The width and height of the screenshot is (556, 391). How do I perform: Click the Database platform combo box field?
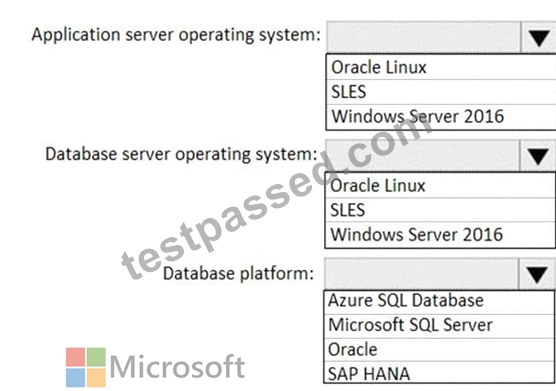[421, 274]
